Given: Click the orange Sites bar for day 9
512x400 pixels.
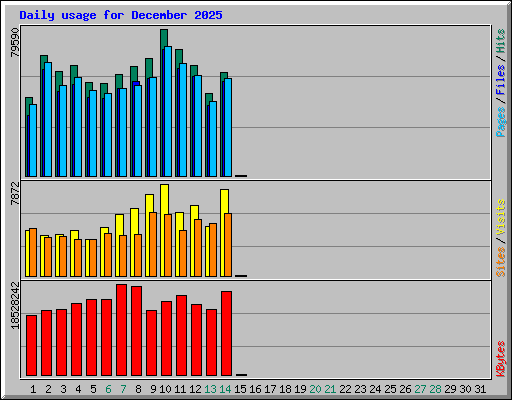Looking at the screenshot, I should click(153, 244).
